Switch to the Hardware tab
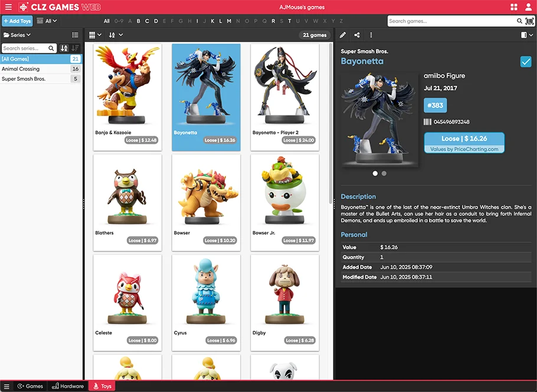Viewport: 537px width, 392px height. (x=67, y=386)
